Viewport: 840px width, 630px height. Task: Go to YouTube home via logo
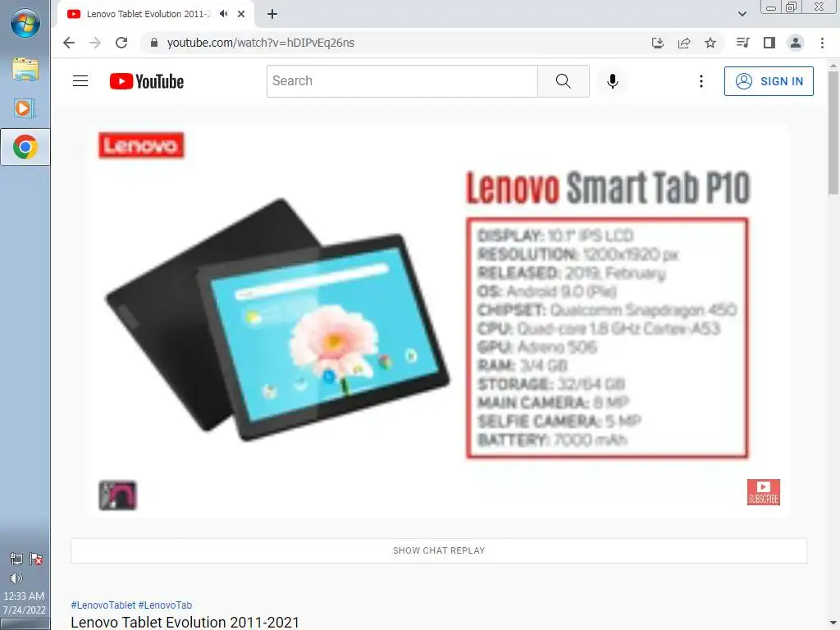[x=147, y=81]
